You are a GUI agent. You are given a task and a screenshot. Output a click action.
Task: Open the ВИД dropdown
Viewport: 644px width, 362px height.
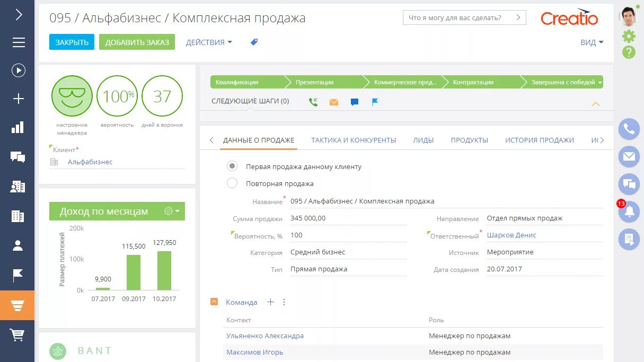[x=592, y=42]
